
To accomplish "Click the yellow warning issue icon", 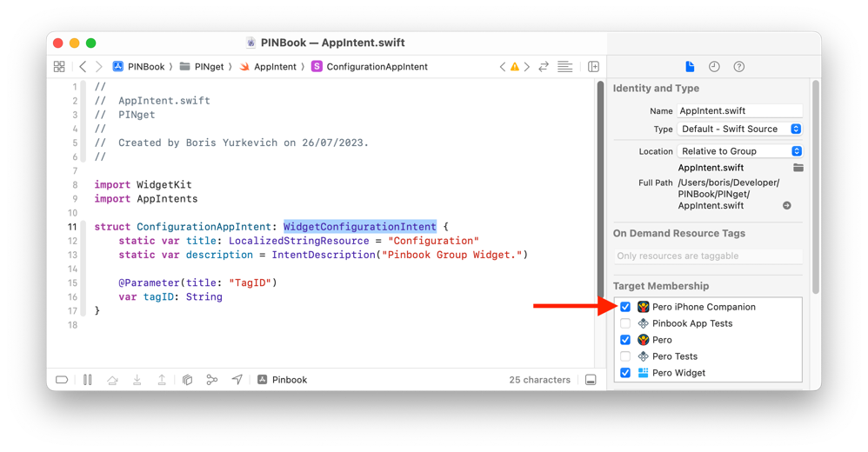I will (515, 66).
